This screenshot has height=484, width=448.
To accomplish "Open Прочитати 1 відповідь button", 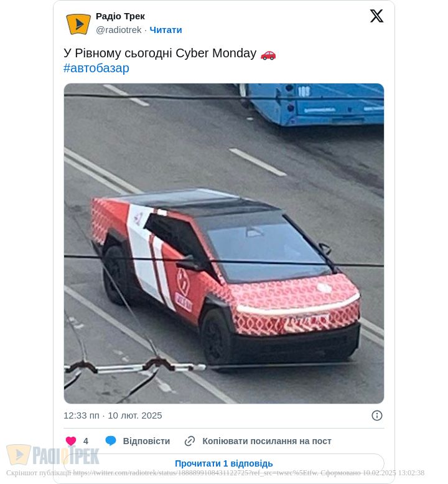I will tap(224, 463).
